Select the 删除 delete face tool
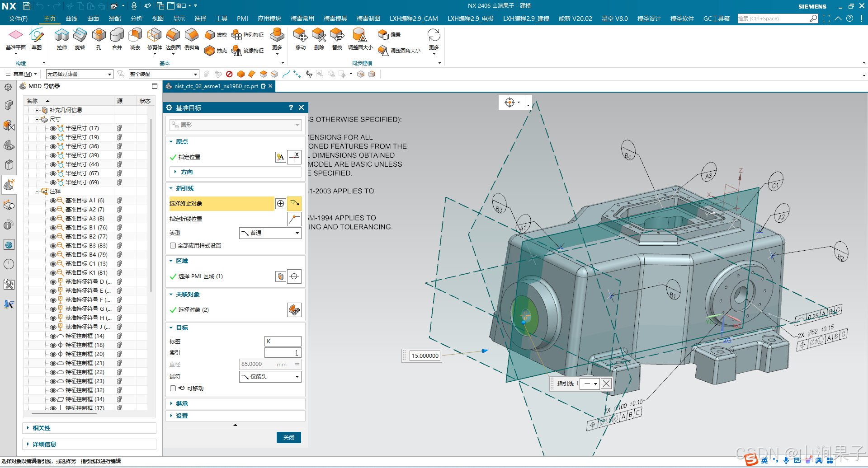Screen dimensions: 868x468 319,39
